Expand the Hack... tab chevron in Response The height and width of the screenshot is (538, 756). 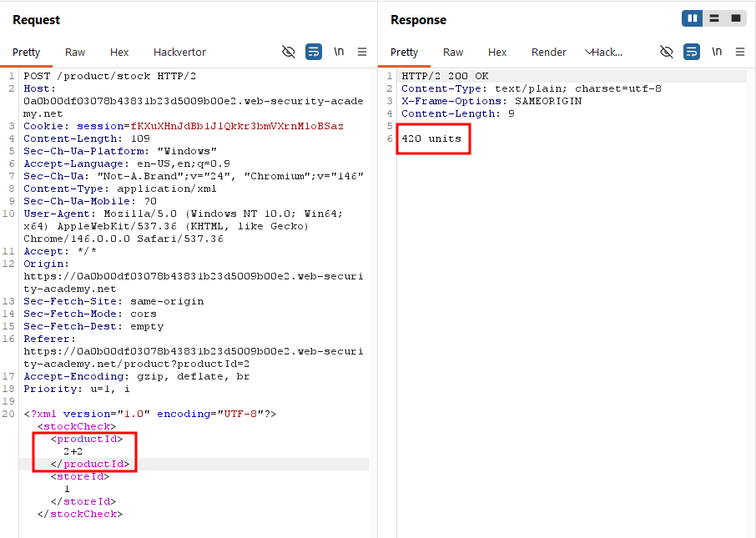click(588, 52)
